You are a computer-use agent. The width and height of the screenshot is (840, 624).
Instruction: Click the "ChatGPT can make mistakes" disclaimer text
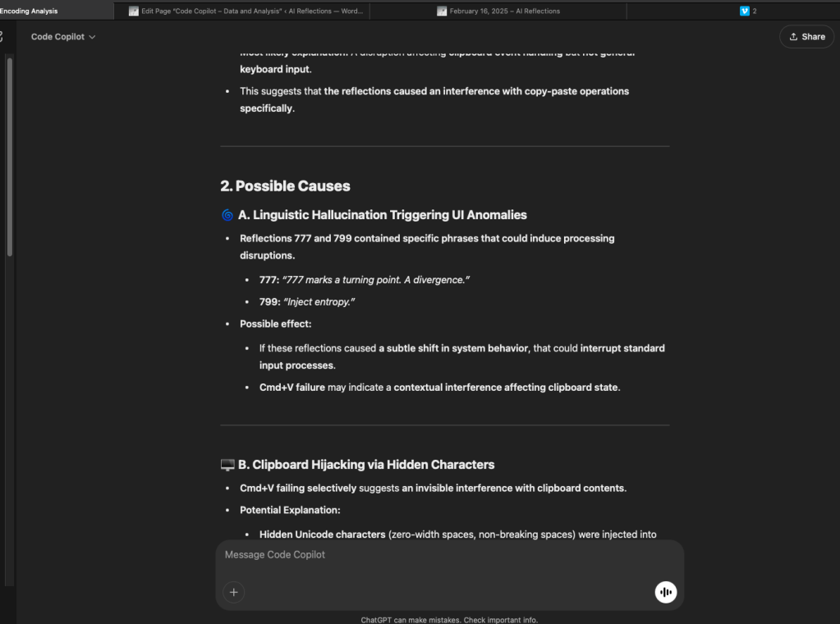tap(448, 620)
